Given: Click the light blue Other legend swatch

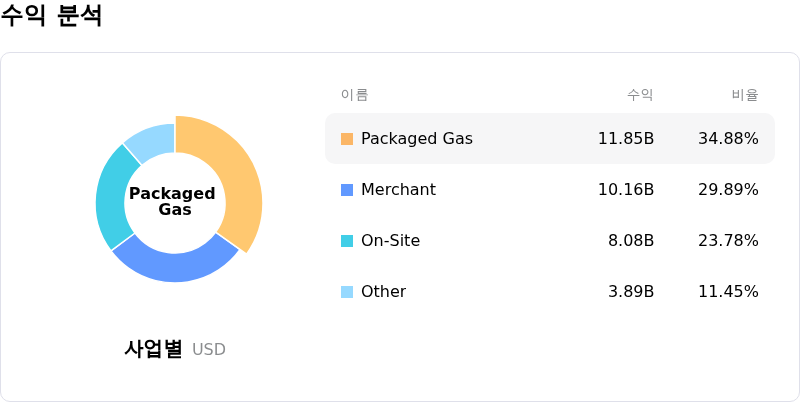Looking at the screenshot, I should tap(347, 292).
